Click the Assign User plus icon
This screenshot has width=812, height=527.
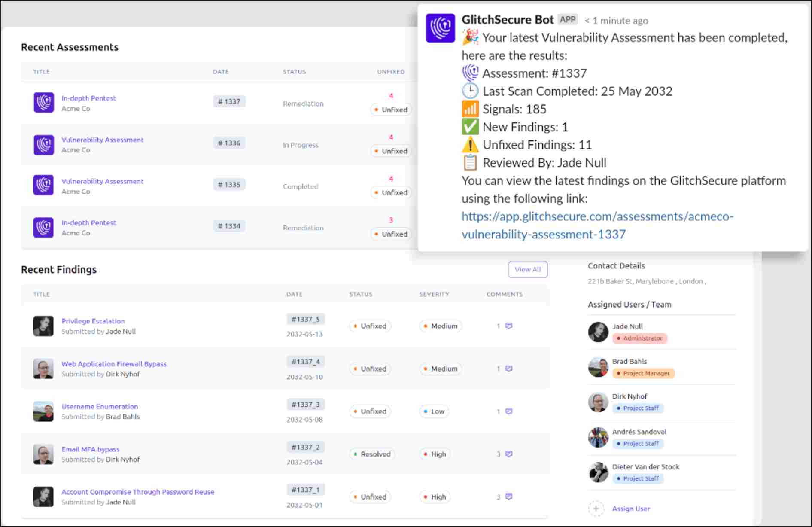[596, 509]
